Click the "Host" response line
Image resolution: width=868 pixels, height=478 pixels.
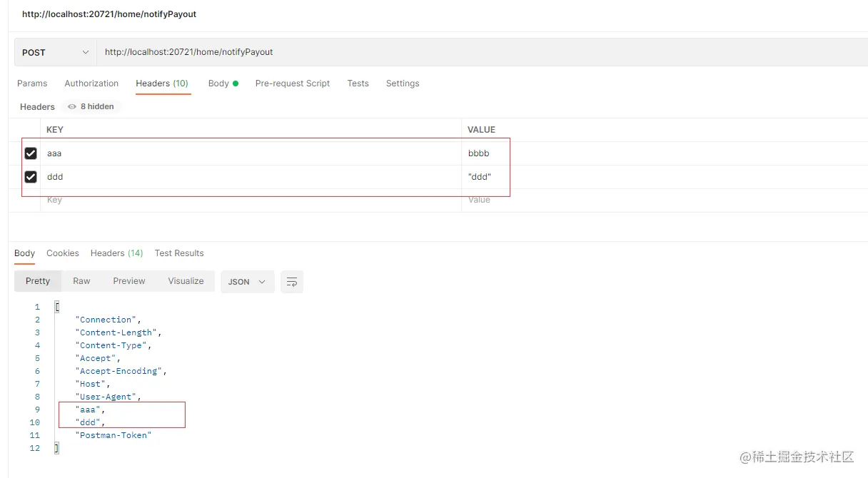pyautogui.click(x=93, y=384)
